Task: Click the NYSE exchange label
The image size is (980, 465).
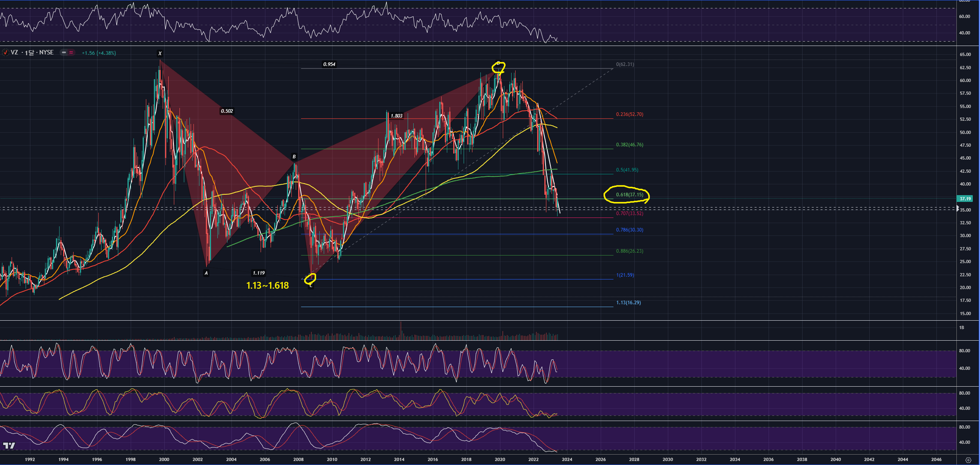Action: tap(46, 52)
